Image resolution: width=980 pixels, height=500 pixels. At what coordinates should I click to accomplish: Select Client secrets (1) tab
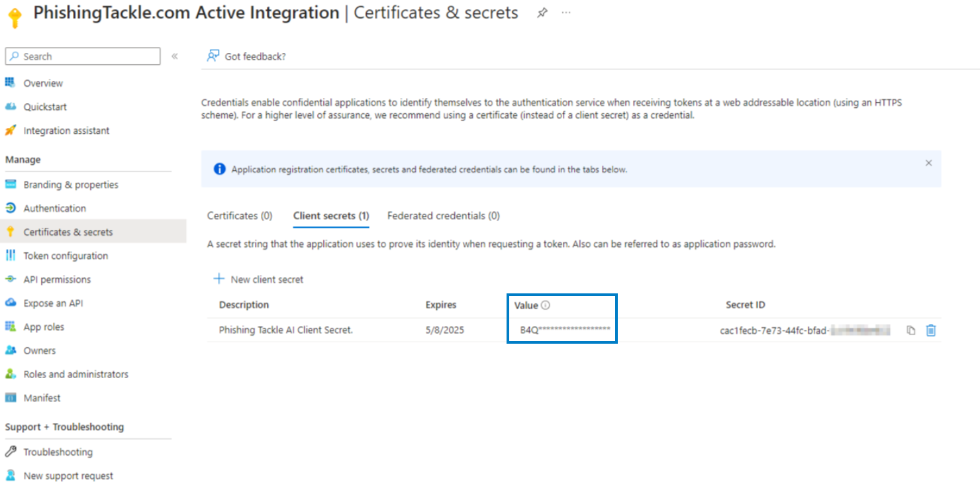(x=331, y=215)
